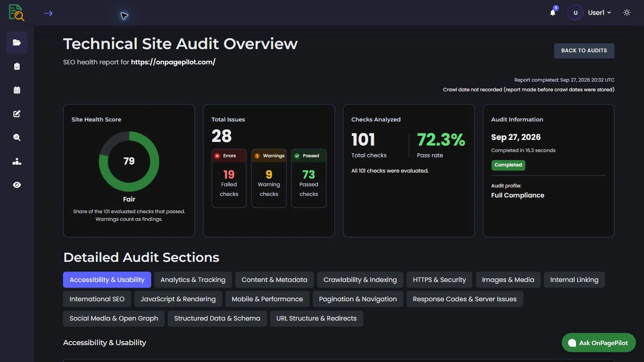Click the Warnings checks card
Screen dimensions: 644x362
[269, 178]
